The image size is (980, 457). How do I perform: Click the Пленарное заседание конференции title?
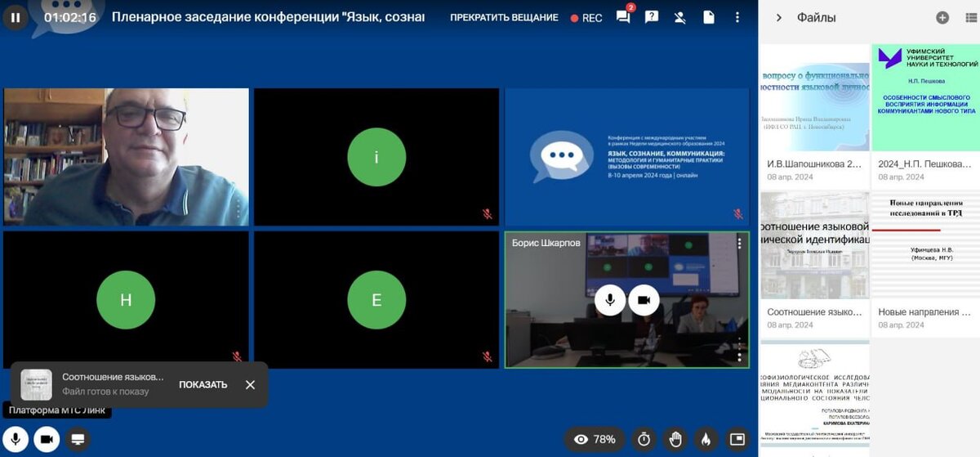coord(268,17)
